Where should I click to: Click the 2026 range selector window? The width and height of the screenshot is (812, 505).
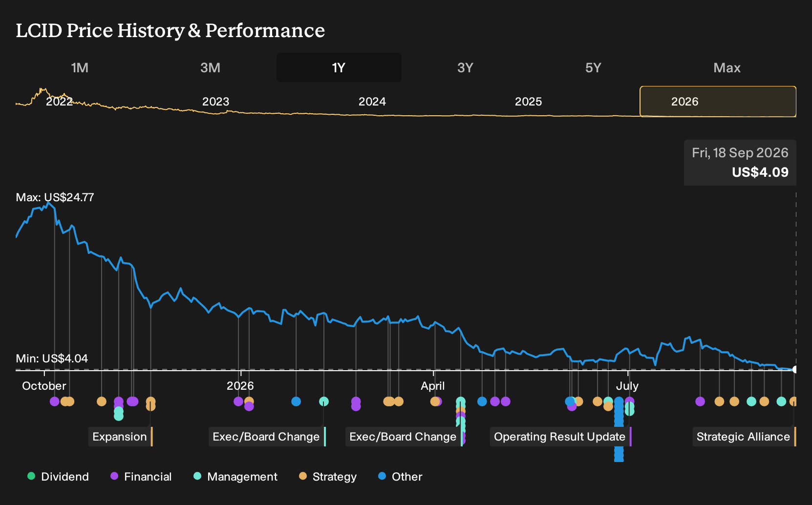[718, 102]
